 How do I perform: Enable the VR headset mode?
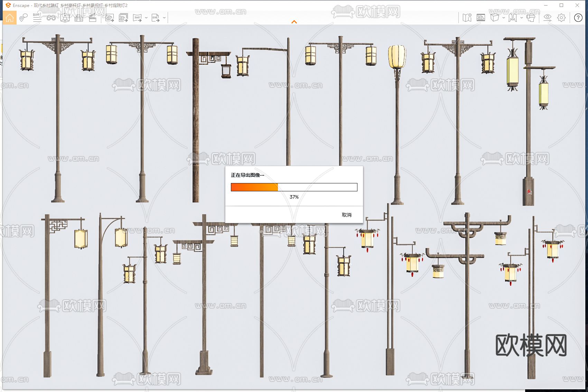[531, 18]
